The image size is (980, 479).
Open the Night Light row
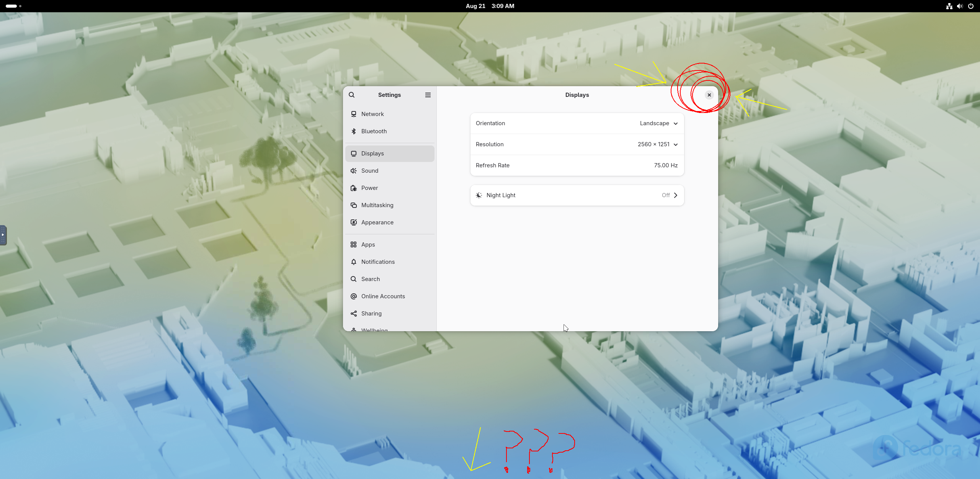pos(577,195)
